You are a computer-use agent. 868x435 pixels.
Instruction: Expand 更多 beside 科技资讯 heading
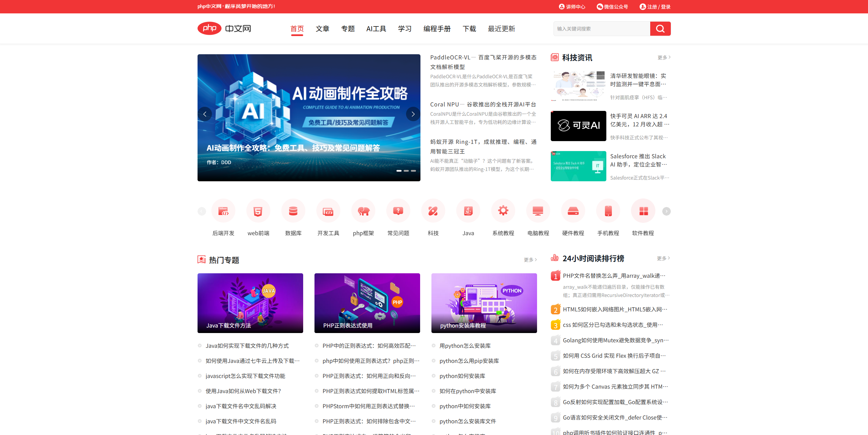pos(664,57)
